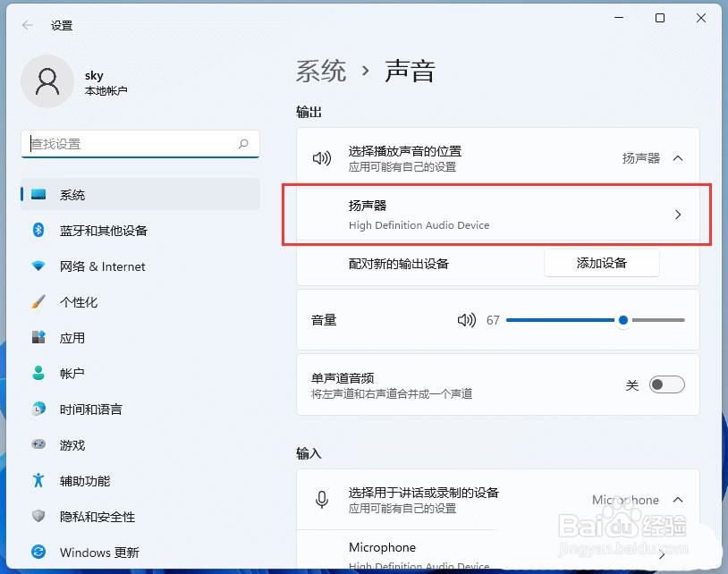Image resolution: width=728 pixels, height=574 pixels.
Task: Open 游戏 settings in sidebar
Action: pyautogui.click(x=140, y=444)
